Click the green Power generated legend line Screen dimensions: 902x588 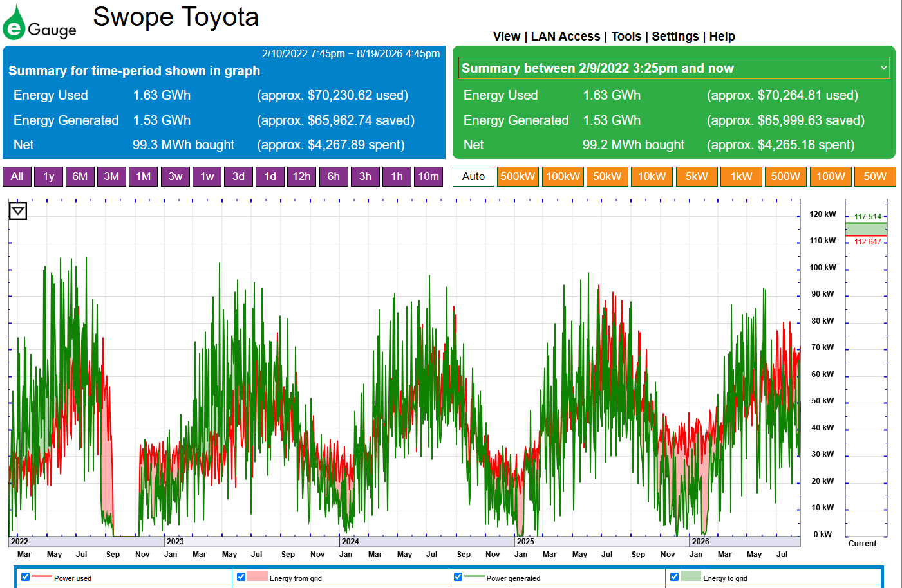(474, 576)
